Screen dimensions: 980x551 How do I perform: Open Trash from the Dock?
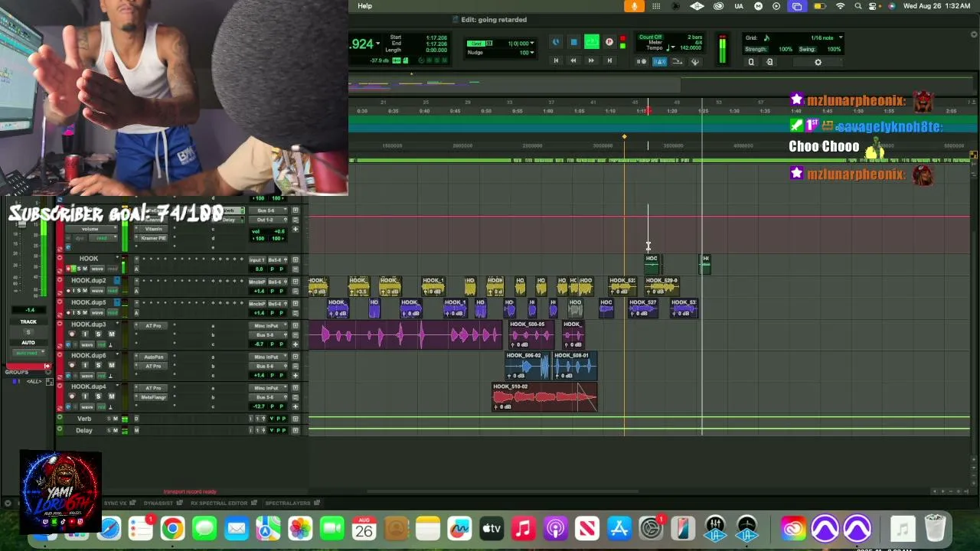[935, 528]
